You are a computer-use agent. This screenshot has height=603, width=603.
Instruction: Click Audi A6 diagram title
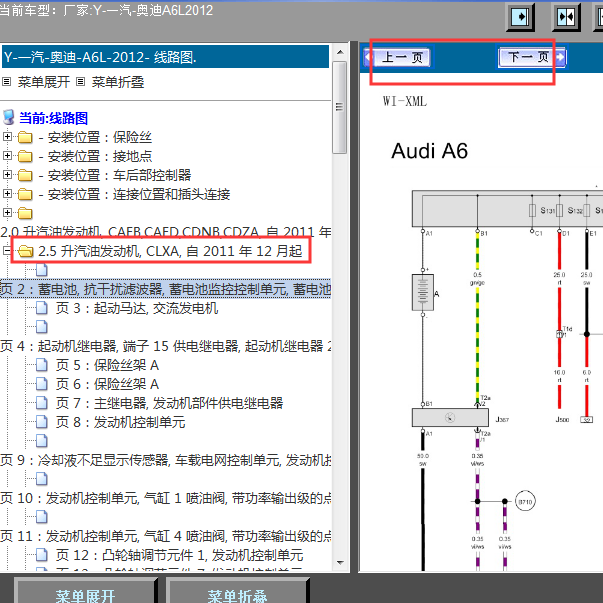pyautogui.click(x=429, y=151)
